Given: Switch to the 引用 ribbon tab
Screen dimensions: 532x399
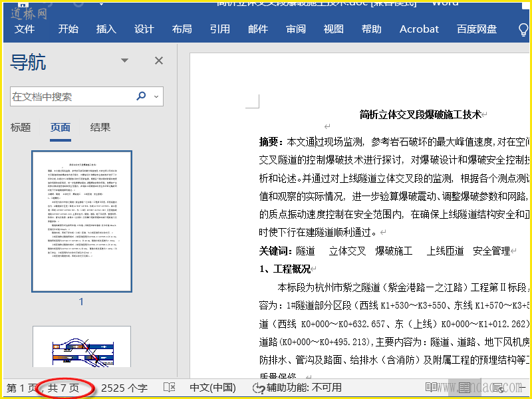Looking at the screenshot, I should click(220, 29).
